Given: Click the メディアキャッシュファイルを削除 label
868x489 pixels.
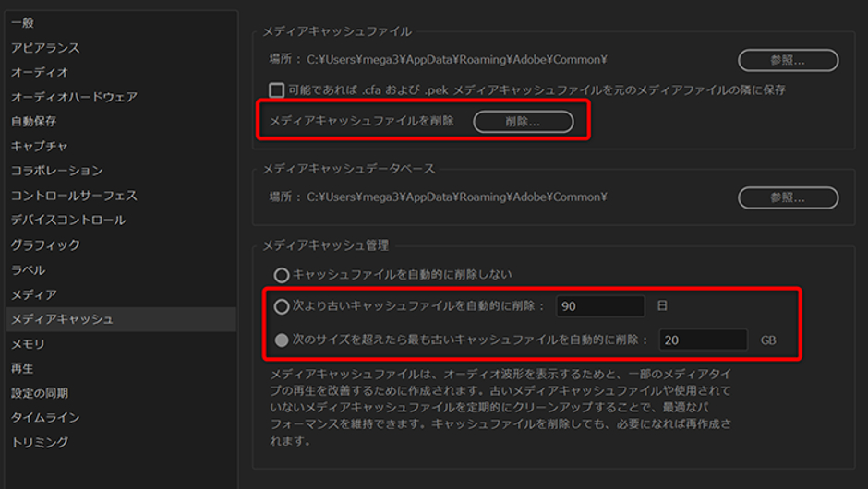Looking at the screenshot, I should tap(361, 121).
